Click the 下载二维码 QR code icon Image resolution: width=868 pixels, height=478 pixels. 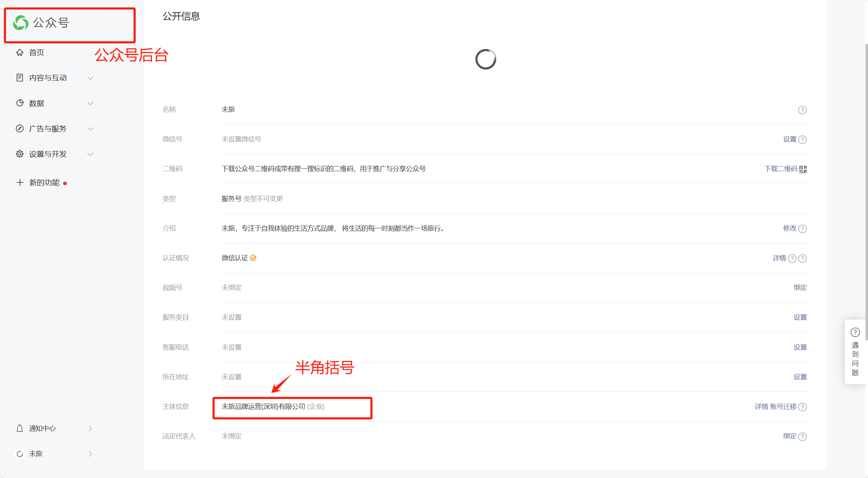(803, 169)
